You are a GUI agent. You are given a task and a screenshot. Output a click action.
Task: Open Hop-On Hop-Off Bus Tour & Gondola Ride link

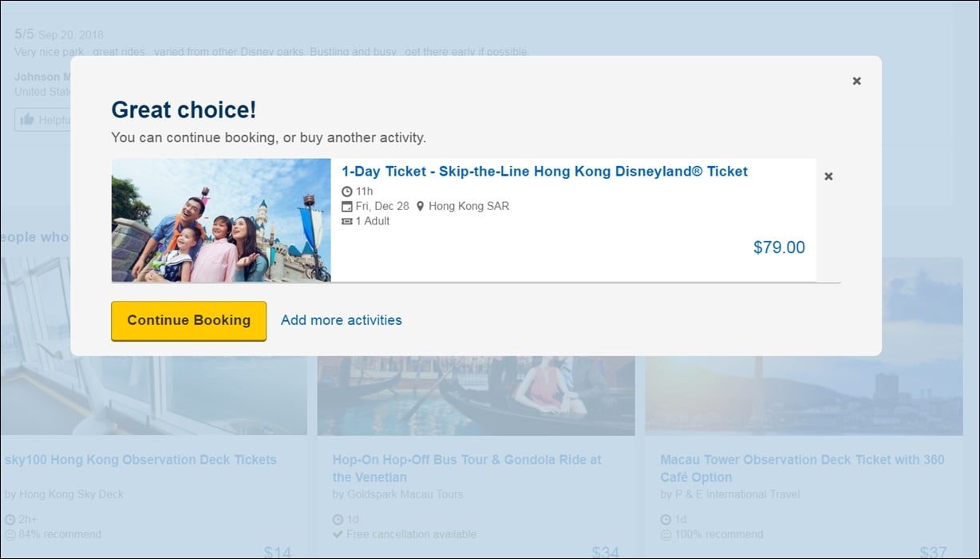click(x=467, y=469)
